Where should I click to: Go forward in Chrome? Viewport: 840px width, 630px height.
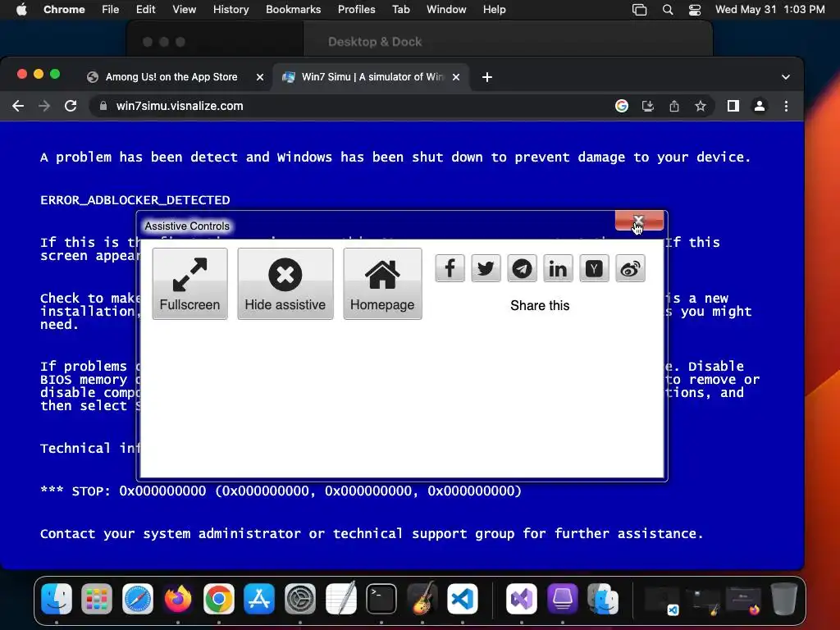click(44, 106)
